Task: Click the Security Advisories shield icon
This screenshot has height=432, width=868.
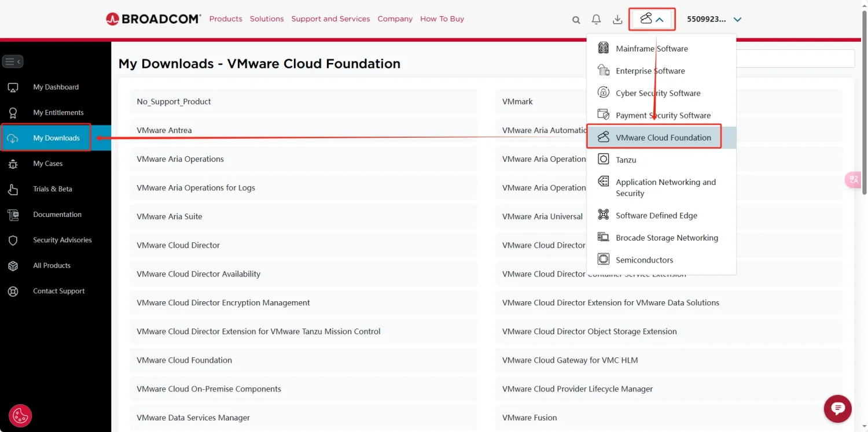Action: pyautogui.click(x=13, y=240)
